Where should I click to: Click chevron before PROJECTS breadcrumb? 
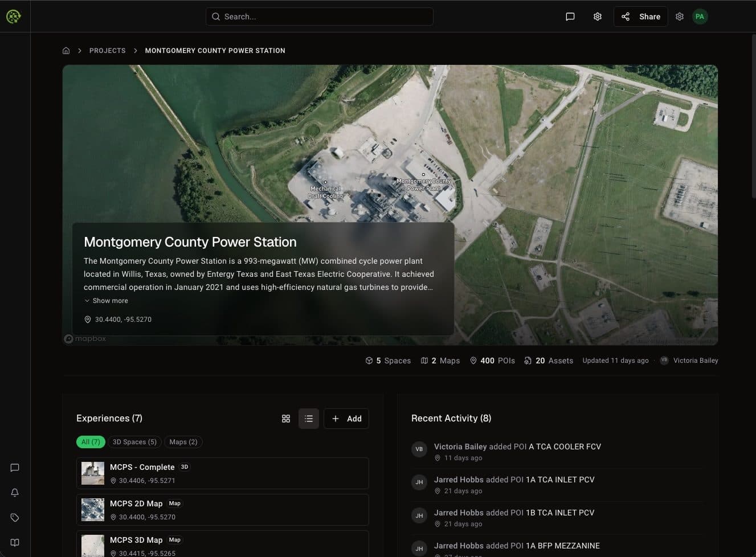(80, 51)
